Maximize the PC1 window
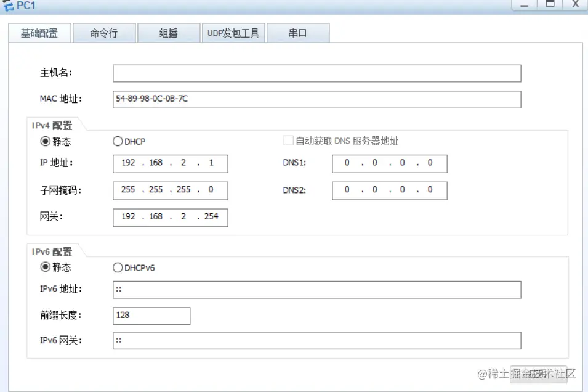Screen dimensions: 588x392 [x=550, y=4]
